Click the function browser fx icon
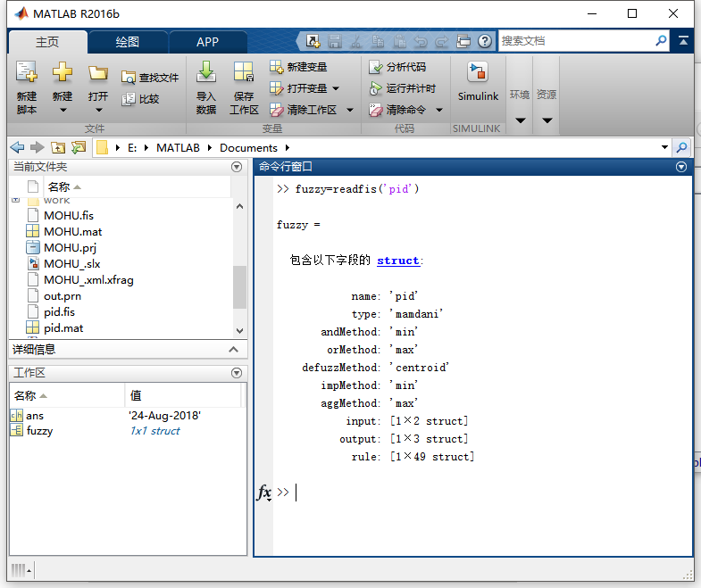The image size is (701, 588). click(x=263, y=493)
